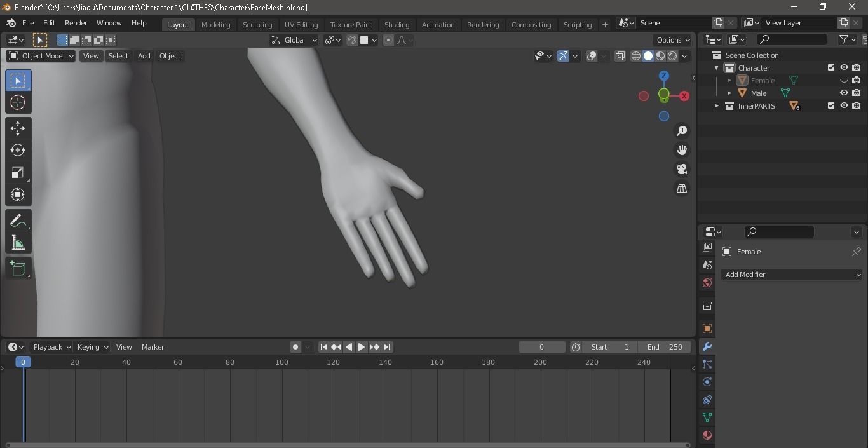The image size is (868, 448).
Task: Switch perspective/orthographic grid icon
Action: pyautogui.click(x=682, y=189)
